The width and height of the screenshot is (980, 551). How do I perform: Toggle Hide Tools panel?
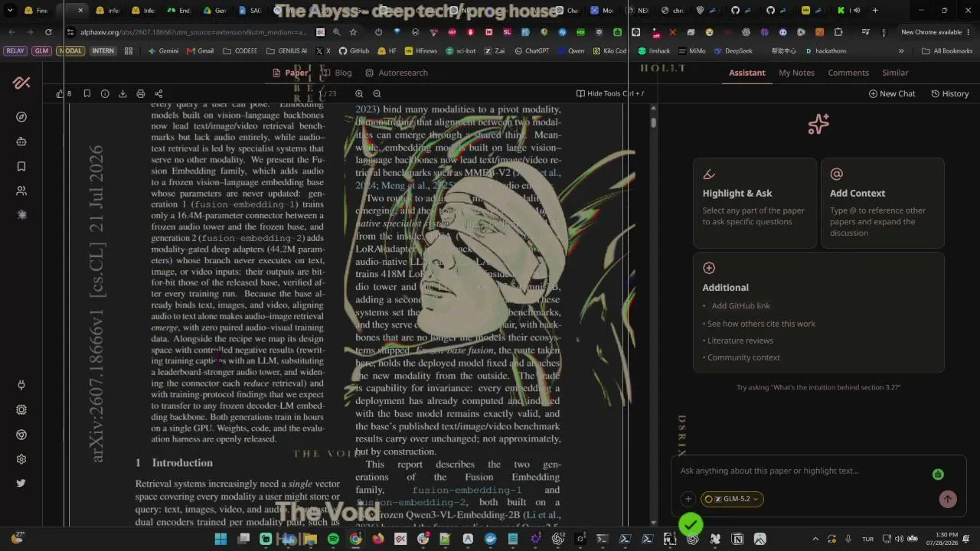pos(610,93)
